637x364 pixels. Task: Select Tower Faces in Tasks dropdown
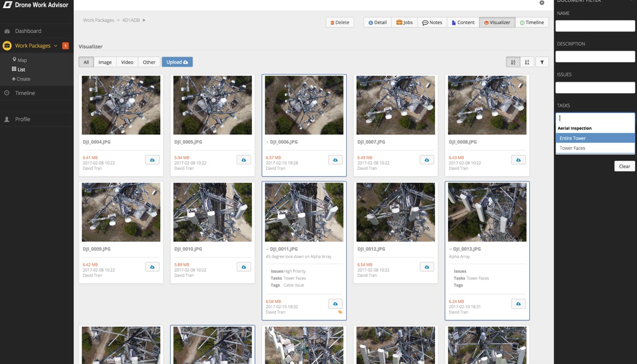pyautogui.click(x=595, y=148)
